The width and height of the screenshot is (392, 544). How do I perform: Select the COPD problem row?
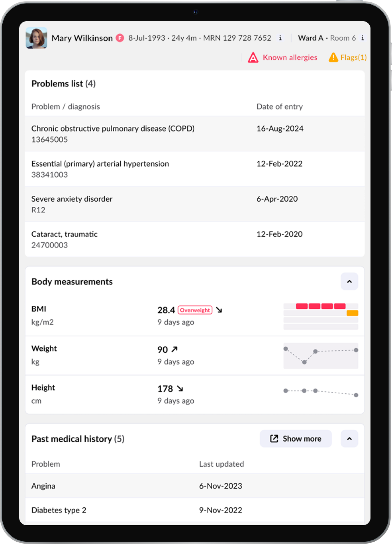(195, 134)
